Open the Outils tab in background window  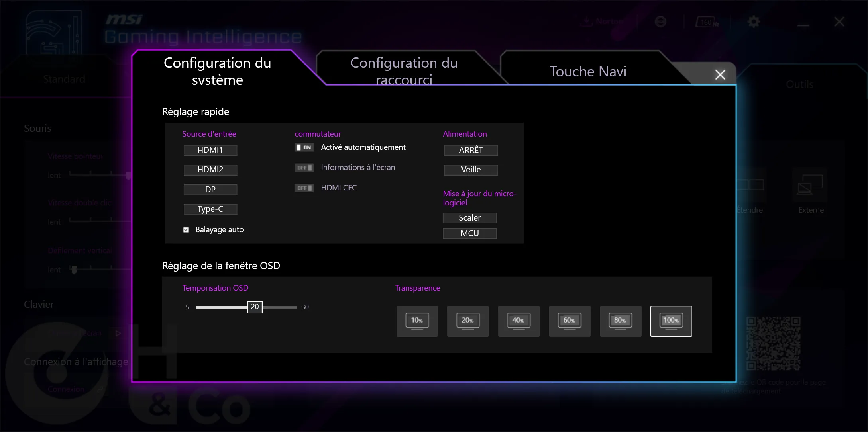(x=799, y=84)
